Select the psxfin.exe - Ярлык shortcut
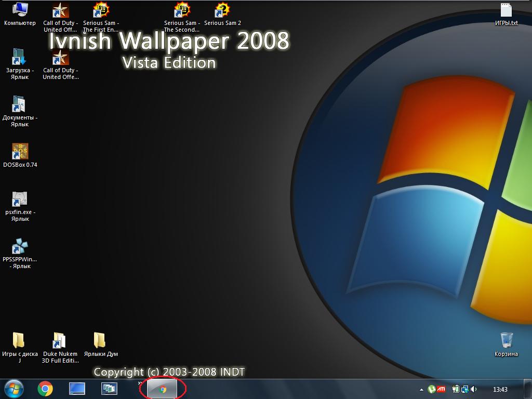This screenshot has width=532, height=399. click(20, 206)
